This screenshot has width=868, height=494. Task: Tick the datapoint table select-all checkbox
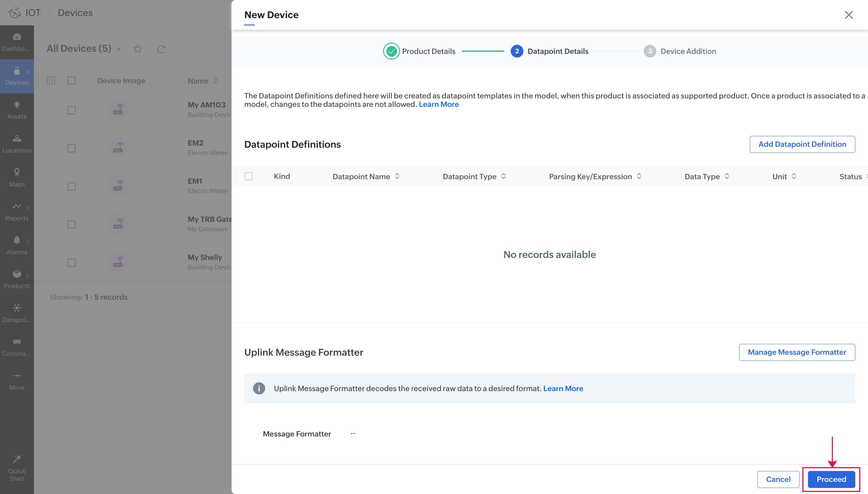click(x=249, y=176)
